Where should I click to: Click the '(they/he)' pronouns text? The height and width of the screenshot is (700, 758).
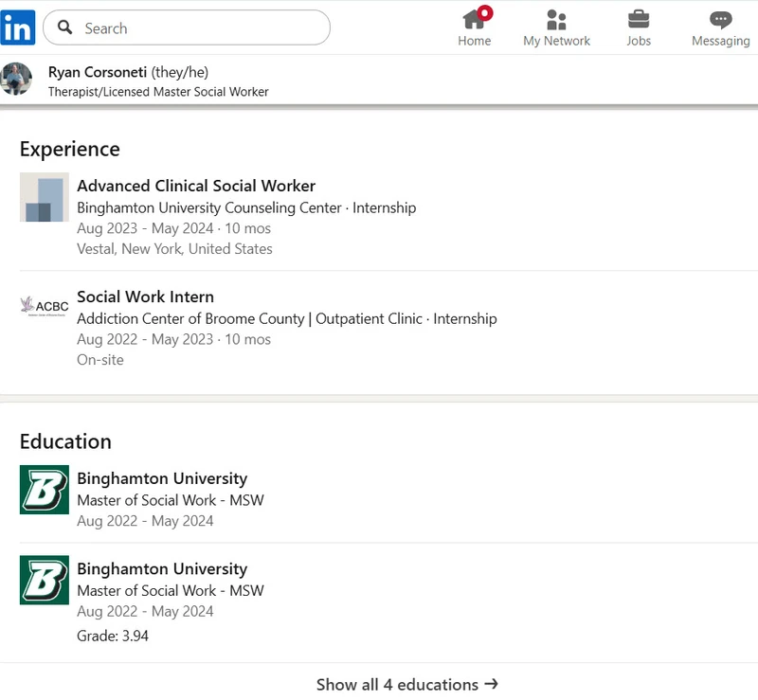click(180, 72)
